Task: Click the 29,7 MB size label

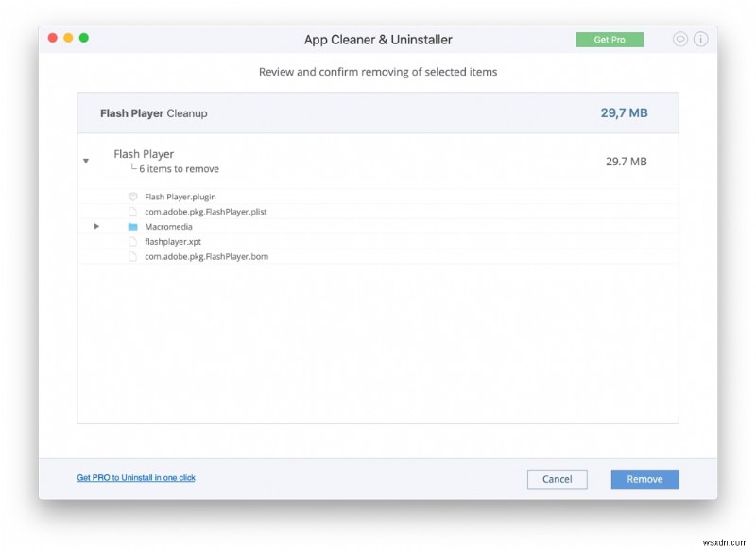Action: pyautogui.click(x=623, y=112)
